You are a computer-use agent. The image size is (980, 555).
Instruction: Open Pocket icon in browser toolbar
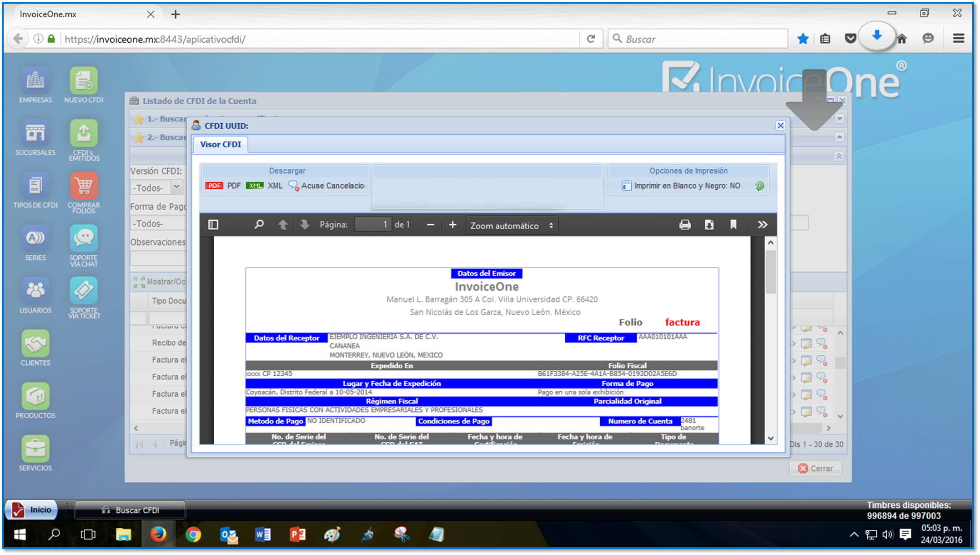(x=850, y=39)
